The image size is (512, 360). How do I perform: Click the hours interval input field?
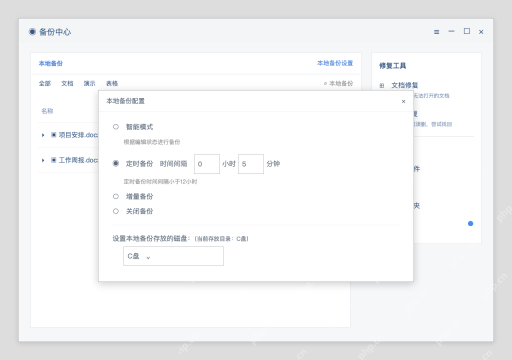click(207, 164)
